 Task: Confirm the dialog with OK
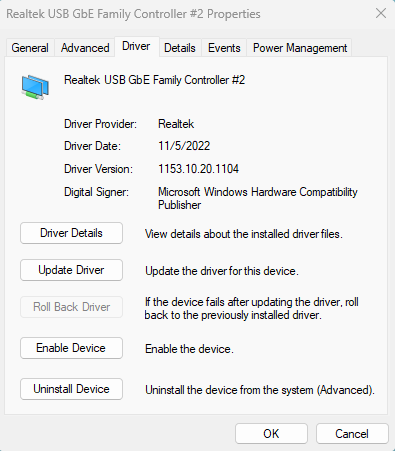[x=271, y=434]
